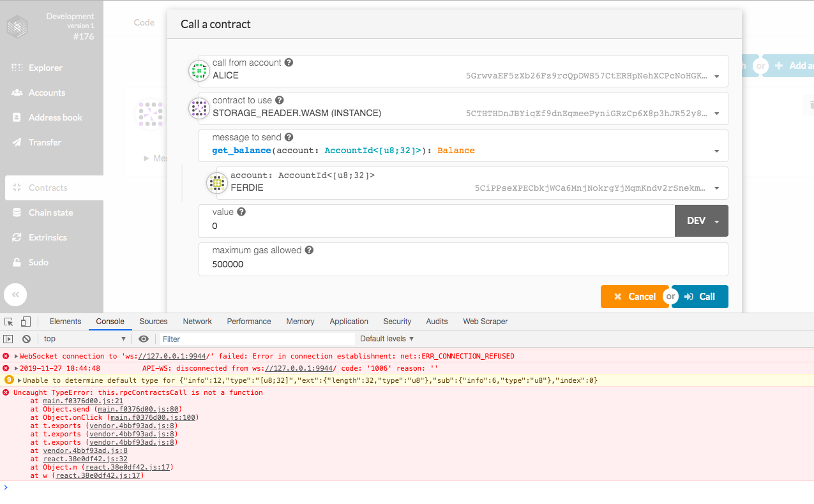
Task: Collapse the sidebar with the double-chevron icon
Action: [15, 295]
